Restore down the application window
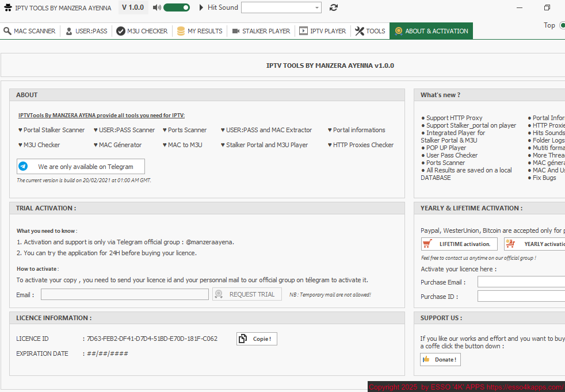 coord(547,7)
